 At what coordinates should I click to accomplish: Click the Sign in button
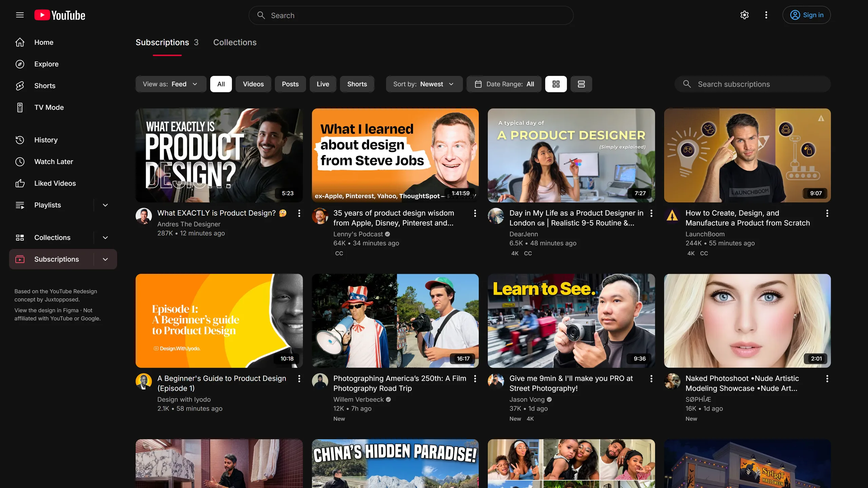(x=806, y=15)
